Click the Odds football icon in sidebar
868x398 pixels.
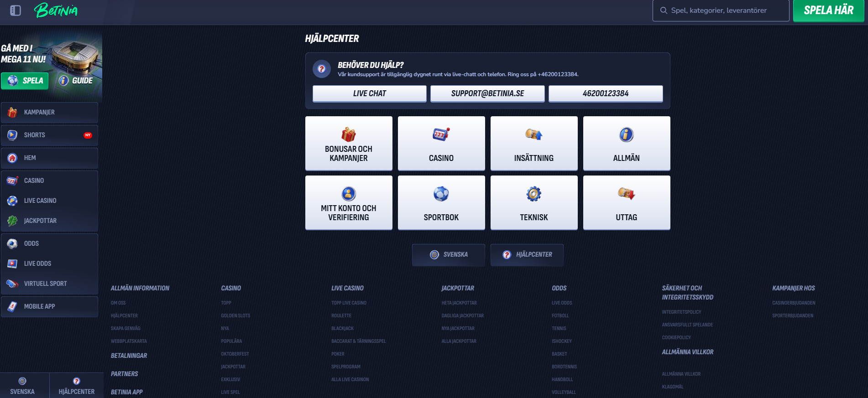(x=12, y=244)
